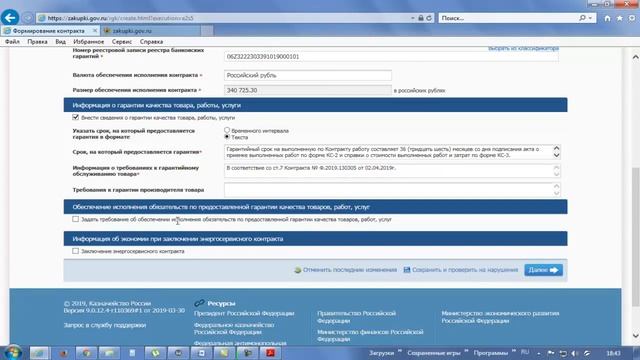Screen dimensions: 640x360
Task: Open the browser Tools gear icon
Action: pos(632,18)
